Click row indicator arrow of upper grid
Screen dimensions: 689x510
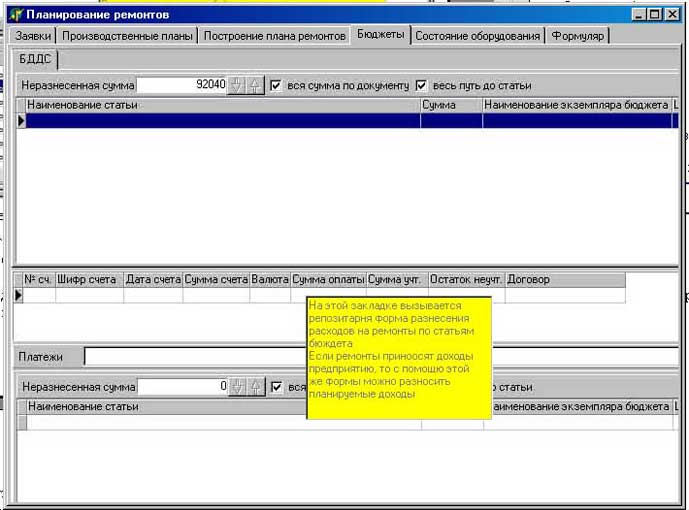click(x=21, y=120)
